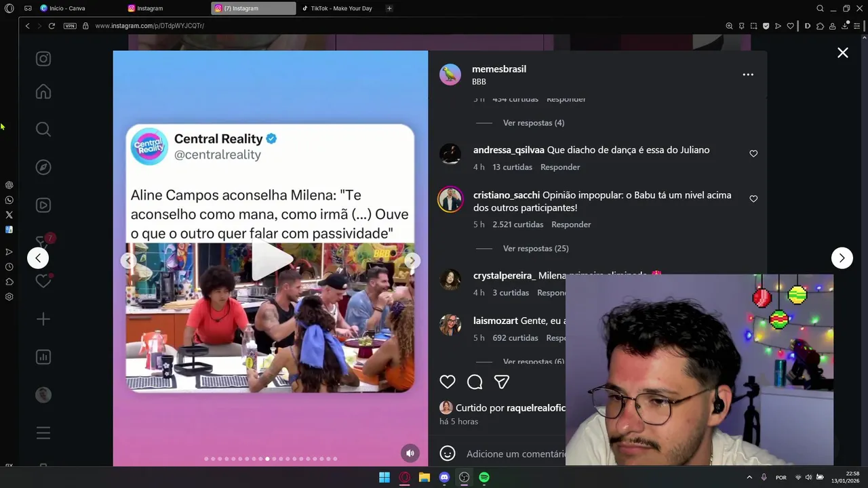This screenshot has width=868, height=488.
Task: Open Instagram notifications heart in sidebar
Action: [x=43, y=281]
